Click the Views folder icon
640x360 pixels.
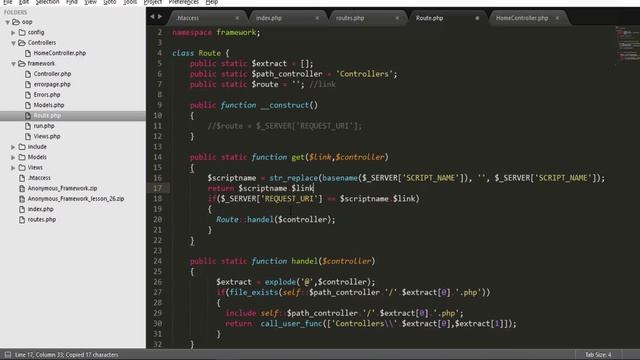coord(22,168)
